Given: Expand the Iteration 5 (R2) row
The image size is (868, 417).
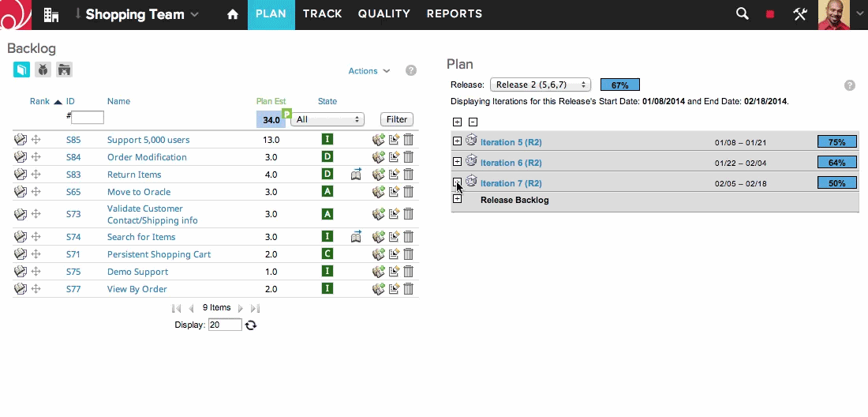Looking at the screenshot, I should click(457, 141).
